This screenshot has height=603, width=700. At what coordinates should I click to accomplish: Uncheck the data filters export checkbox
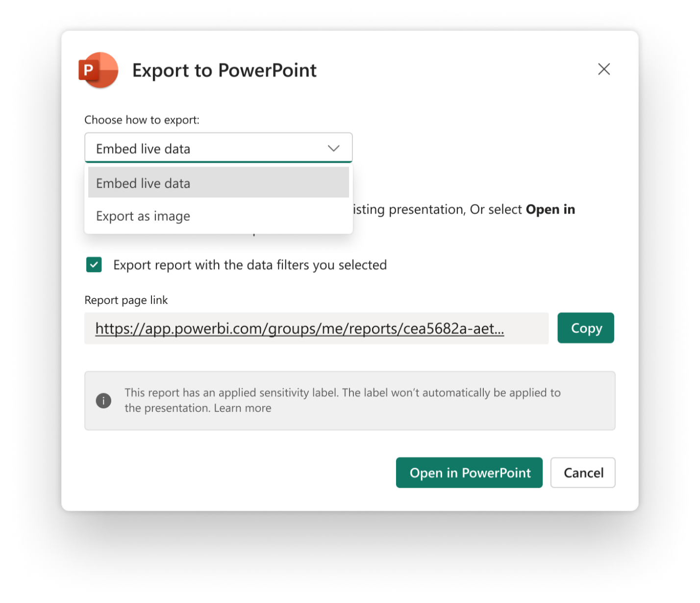click(94, 265)
